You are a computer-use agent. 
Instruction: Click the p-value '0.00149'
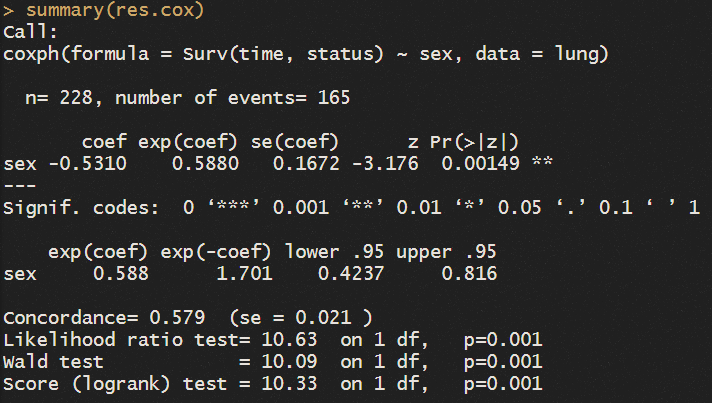(x=480, y=164)
